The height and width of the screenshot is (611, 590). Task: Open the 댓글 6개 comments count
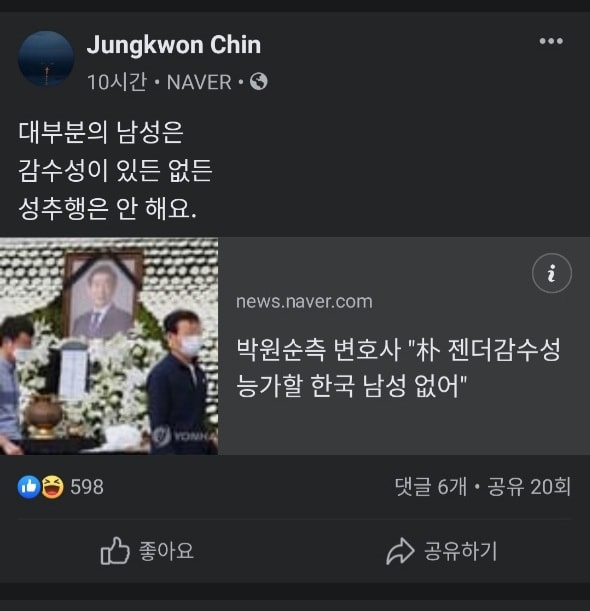[x=431, y=487]
